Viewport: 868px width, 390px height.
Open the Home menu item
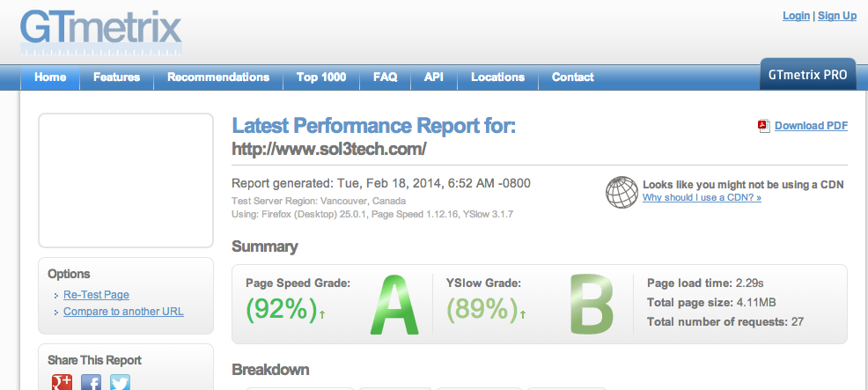pyautogui.click(x=50, y=77)
